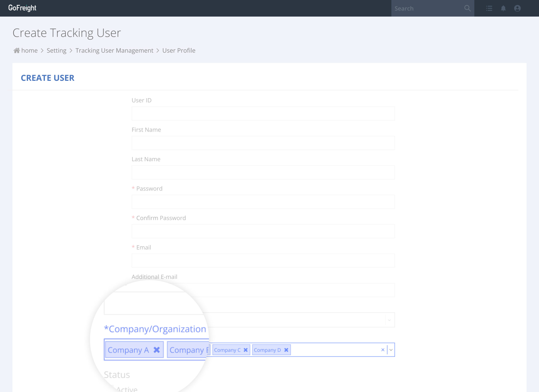539x392 pixels.
Task: Click the home icon in the breadcrumb
Action: [x=16, y=50]
